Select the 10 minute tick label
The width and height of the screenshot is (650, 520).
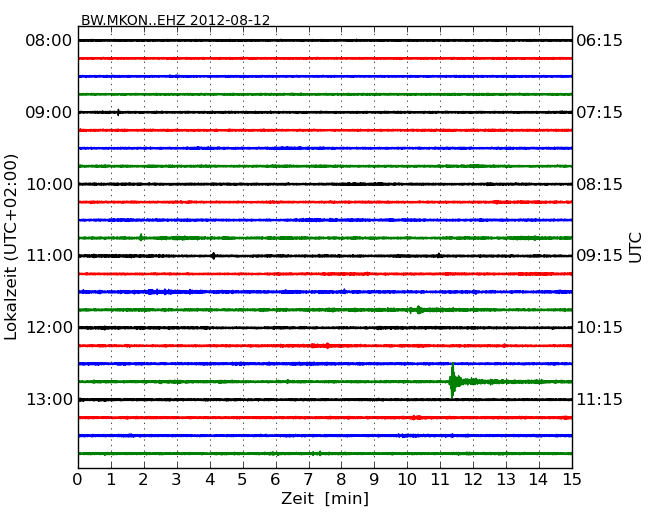407,480
